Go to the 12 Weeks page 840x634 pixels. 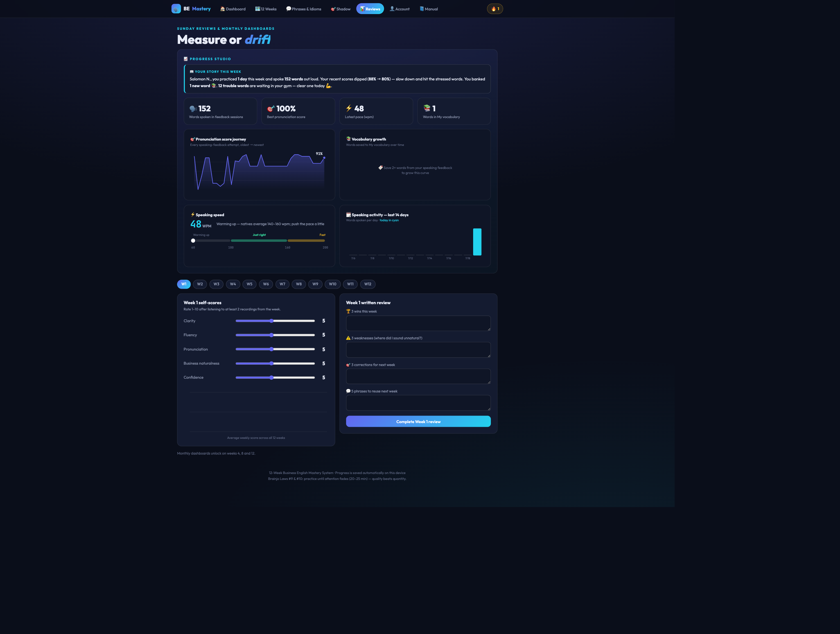[x=266, y=9]
